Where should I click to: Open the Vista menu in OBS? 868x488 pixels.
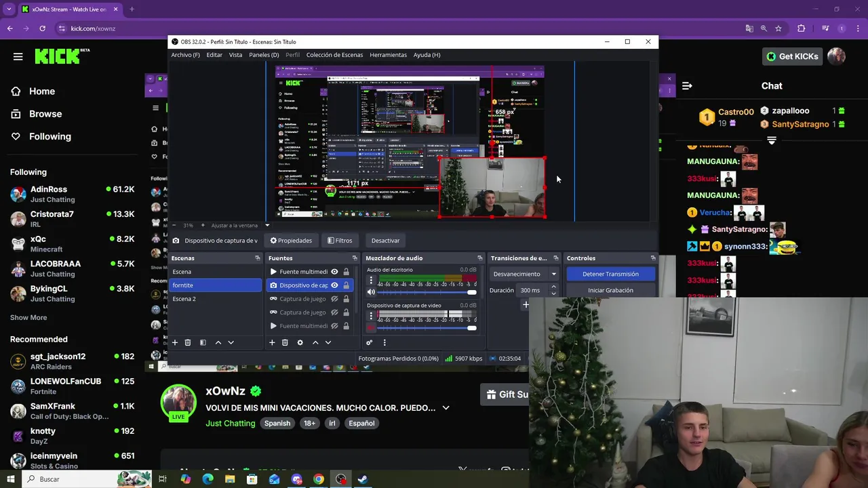point(235,55)
